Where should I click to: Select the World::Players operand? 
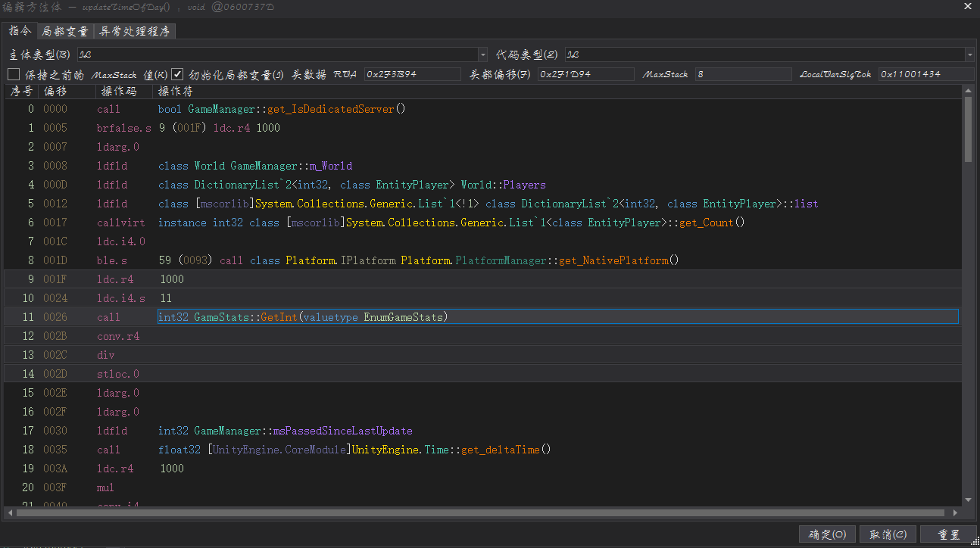pos(352,185)
